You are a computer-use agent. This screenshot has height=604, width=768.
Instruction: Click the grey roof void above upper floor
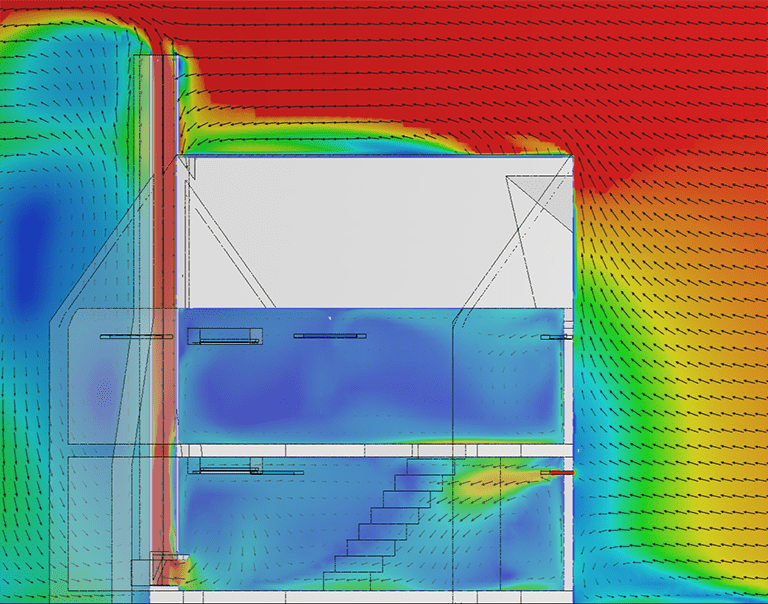(375, 232)
